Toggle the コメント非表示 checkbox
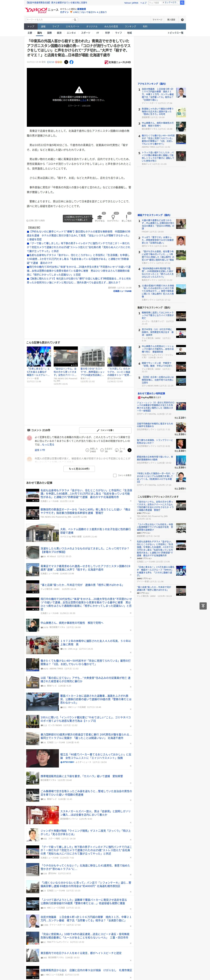The height and width of the screenshot is (980, 210). 115,475
